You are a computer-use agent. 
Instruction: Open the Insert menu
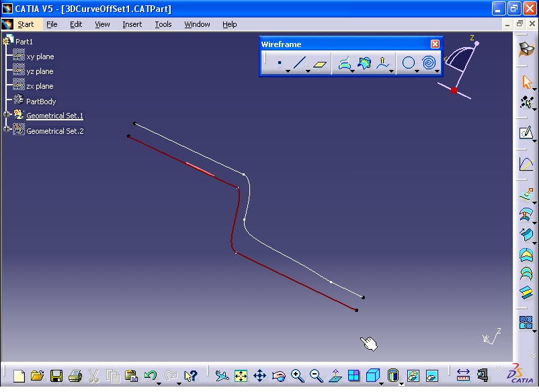132,24
